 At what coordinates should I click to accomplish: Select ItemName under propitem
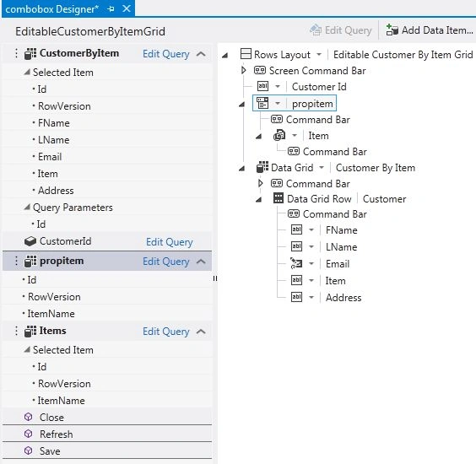(x=51, y=314)
